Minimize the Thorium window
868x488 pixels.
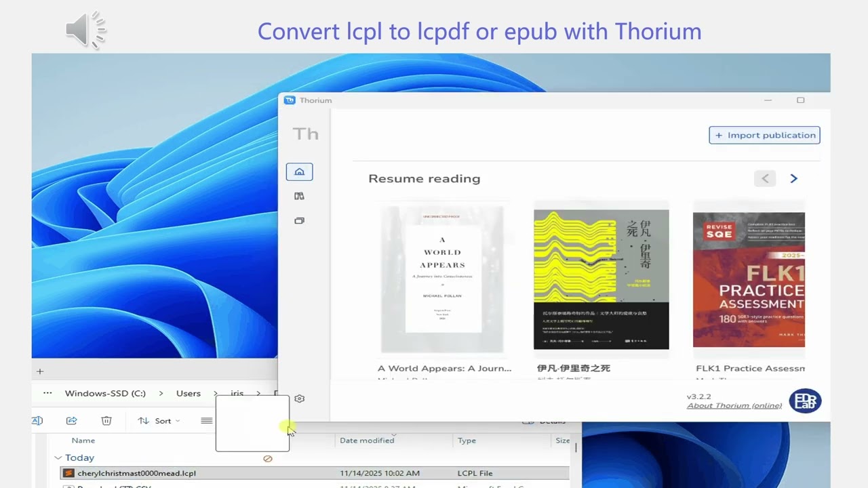coord(768,100)
